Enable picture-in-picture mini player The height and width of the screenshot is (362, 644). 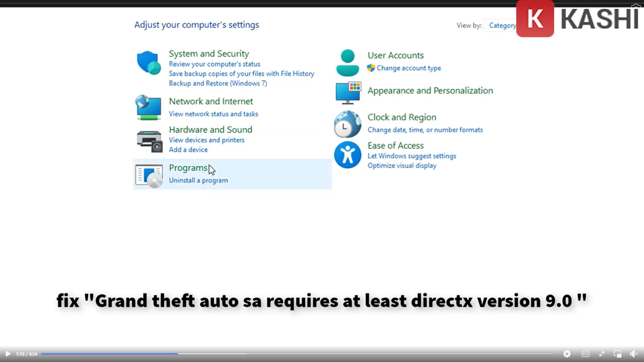pos(617,354)
